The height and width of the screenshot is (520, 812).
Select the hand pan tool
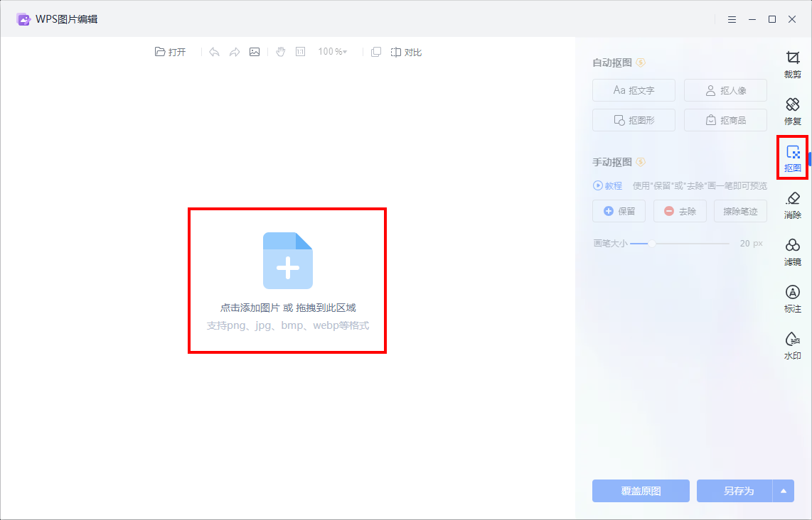click(x=281, y=52)
